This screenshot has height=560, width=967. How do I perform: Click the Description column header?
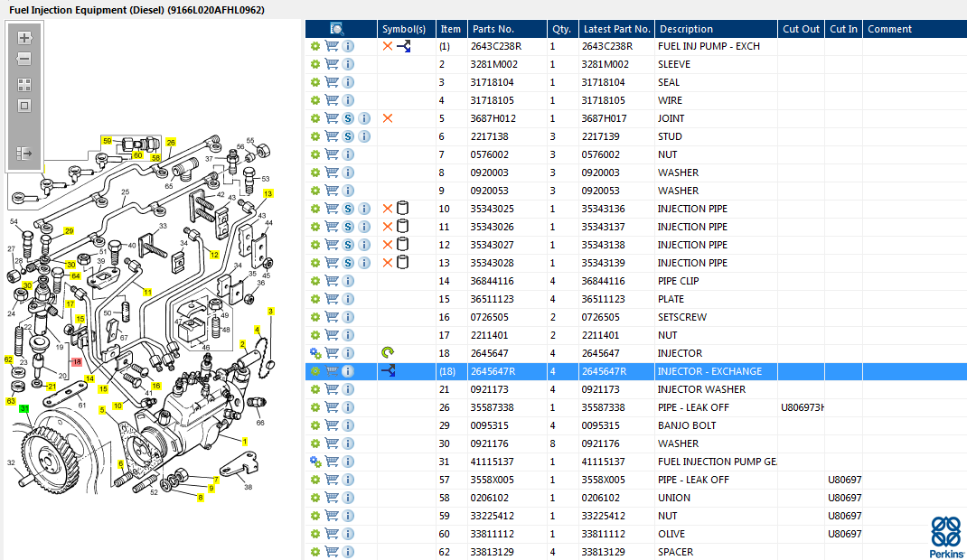tap(686, 29)
